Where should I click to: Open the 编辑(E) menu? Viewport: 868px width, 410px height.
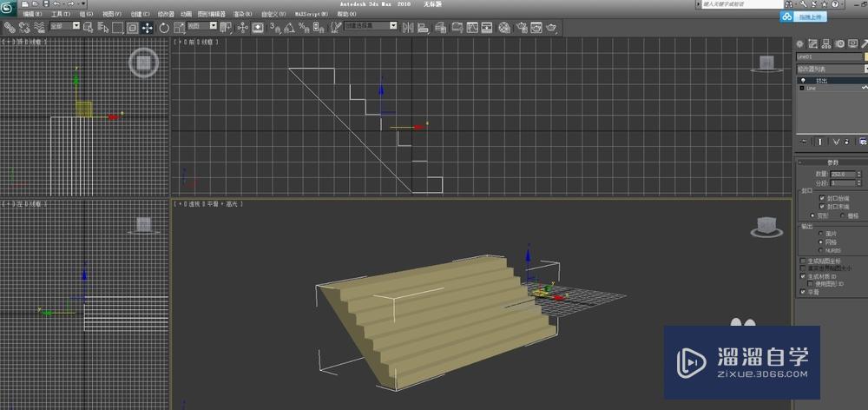coord(32,14)
